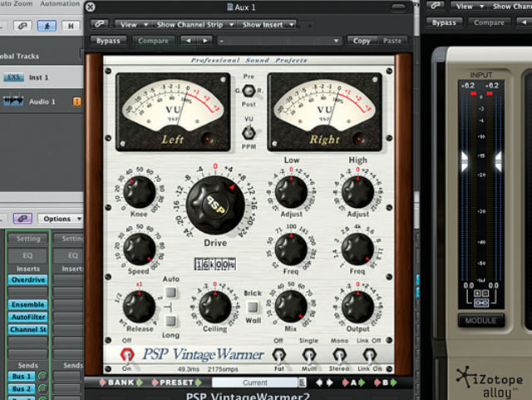Open the Options dropdown in mixer
Screen dimensions: 532x400
coord(60,219)
